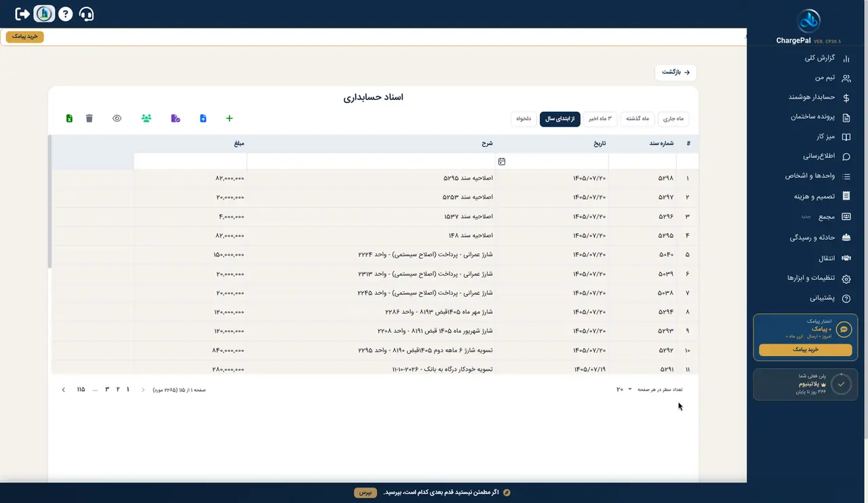Go to page 3 of the table
Screen dimensions: 868x503
click(x=107, y=390)
